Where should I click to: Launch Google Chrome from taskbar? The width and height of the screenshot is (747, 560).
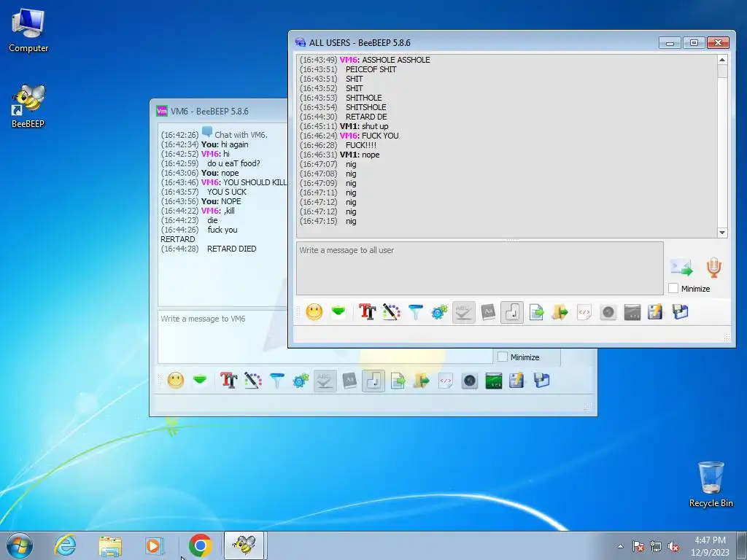200,545
